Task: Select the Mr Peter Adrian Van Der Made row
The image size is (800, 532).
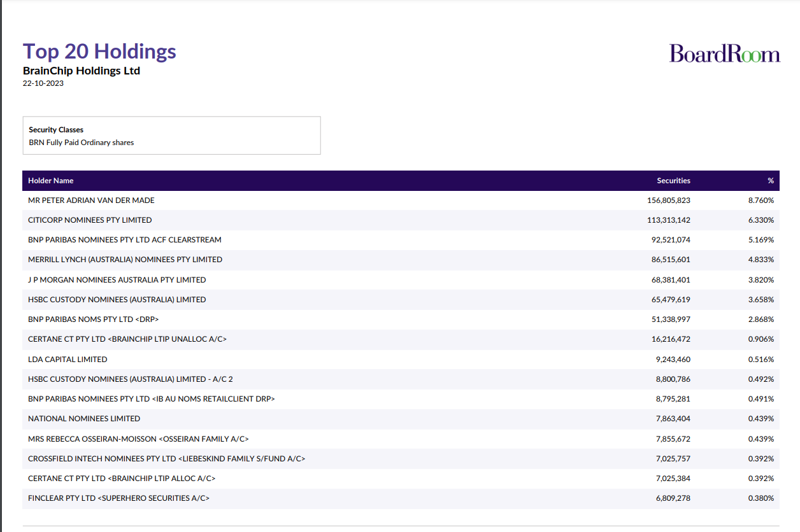Action: (x=91, y=200)
